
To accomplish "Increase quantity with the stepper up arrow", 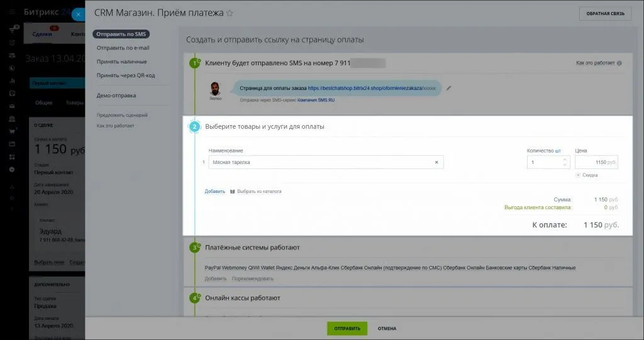I will [x=565, y=159].
